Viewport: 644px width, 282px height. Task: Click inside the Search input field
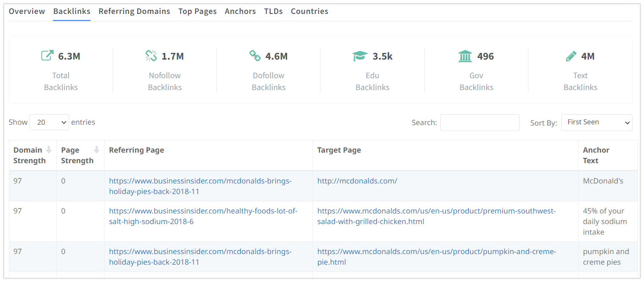pyautogui.click(x=479, y=123)
